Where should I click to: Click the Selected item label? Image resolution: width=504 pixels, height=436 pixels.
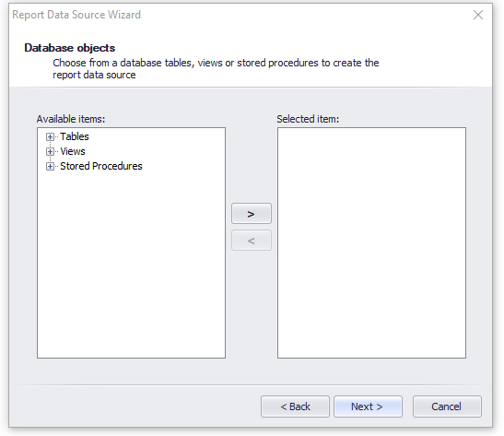click(308, 119)
